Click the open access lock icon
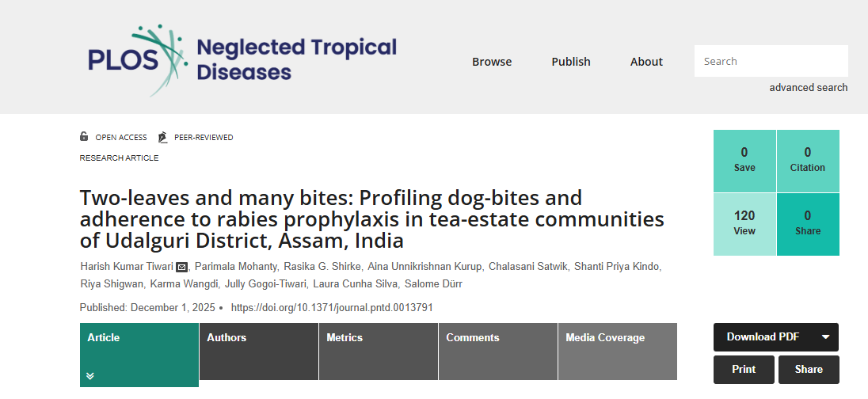Viewport: 868px width, 399px height. (84, 137)
